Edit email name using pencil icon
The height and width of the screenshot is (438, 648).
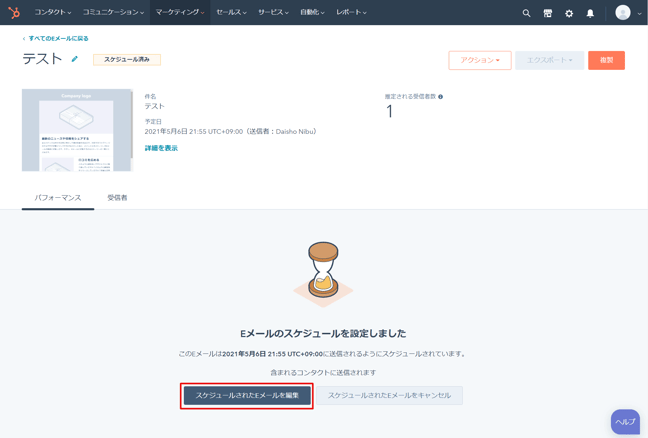tap(74, 59)
